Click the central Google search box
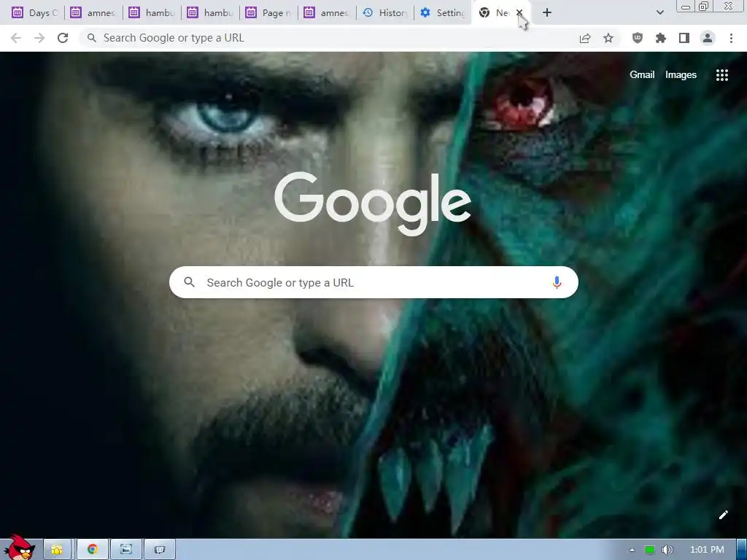 373,282
